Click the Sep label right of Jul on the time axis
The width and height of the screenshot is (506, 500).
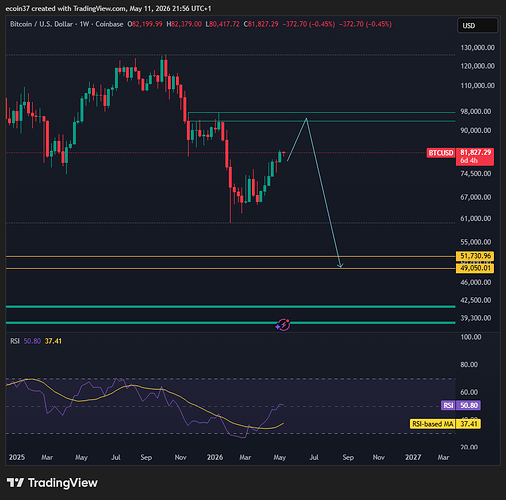coord(348,457)
